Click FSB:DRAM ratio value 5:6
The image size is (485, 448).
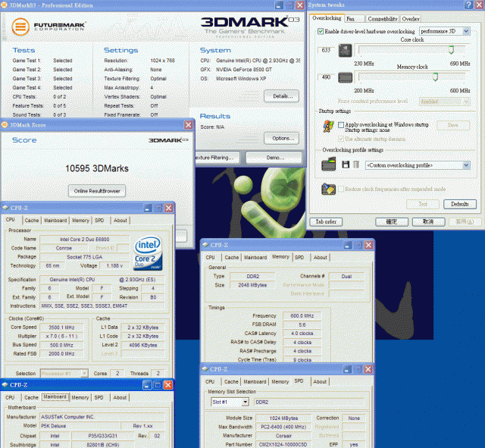302,325
